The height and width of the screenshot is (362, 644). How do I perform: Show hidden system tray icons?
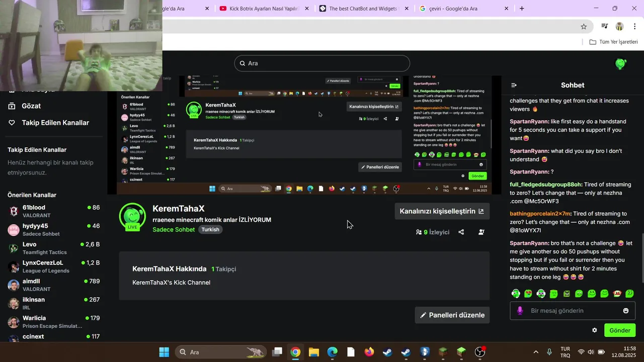(x=536, y=352)
